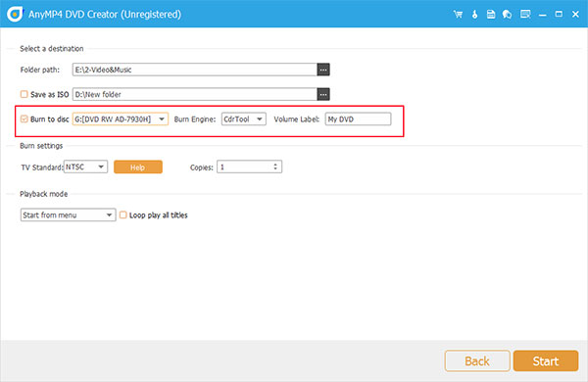
Task: Enable the Save as ISO checkbox
Action: pos(24,94)
